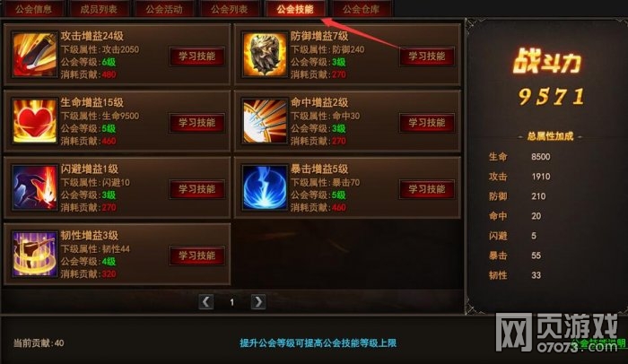Switch to the 成员列表 tab

99,9
